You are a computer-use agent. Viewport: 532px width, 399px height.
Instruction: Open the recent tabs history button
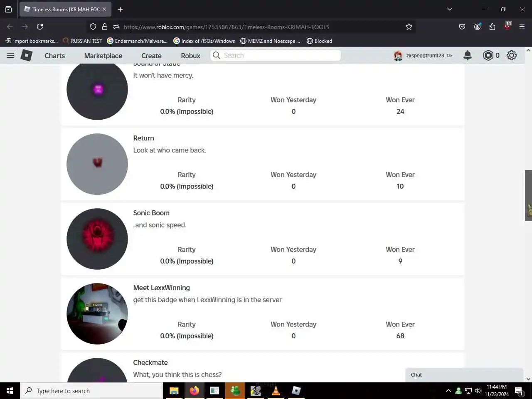coord(8,9)
